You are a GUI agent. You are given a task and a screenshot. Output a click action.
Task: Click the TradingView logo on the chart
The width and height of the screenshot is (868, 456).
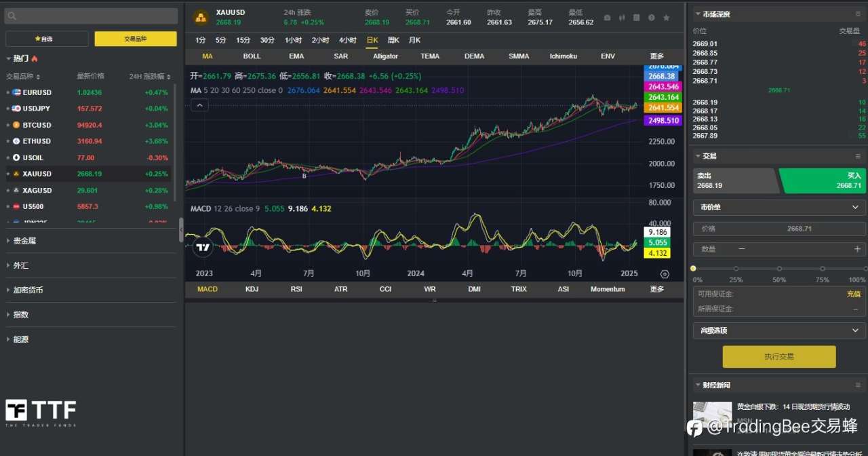click(202, 248)
